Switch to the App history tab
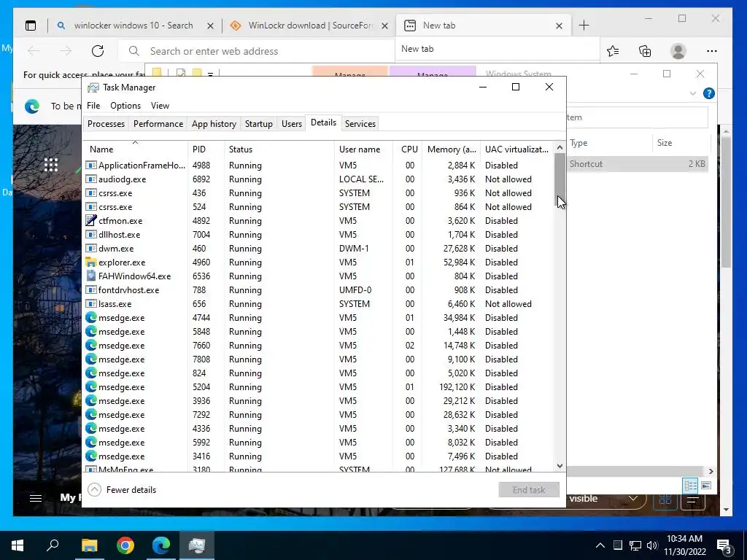 214,124
